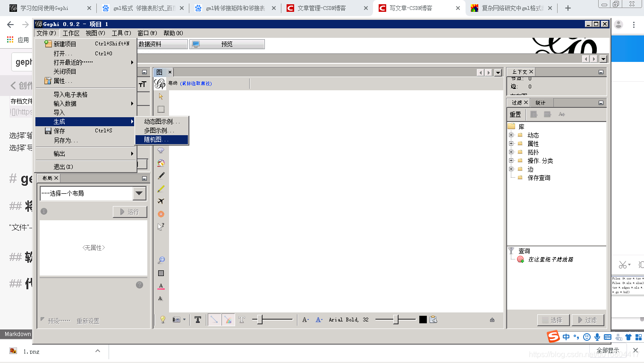
Task: Expand the 操作.分类 filter folder
Action: (x=511, y=161)
